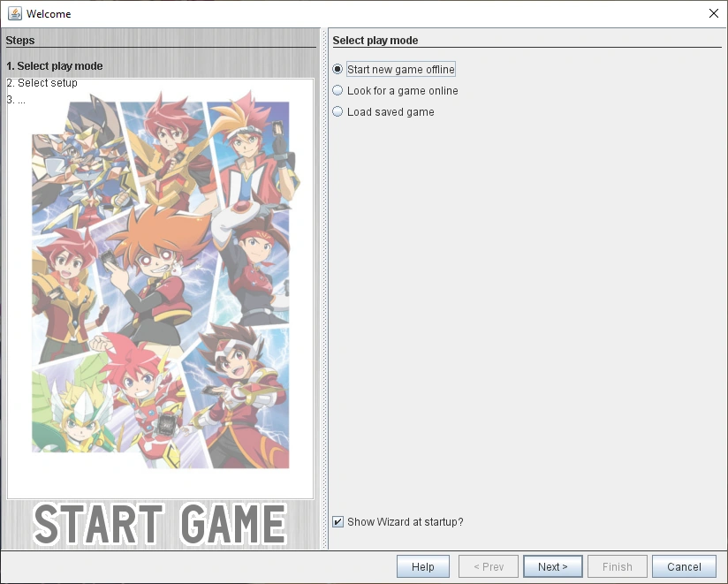Click the START GAME banner text
728x584 pixels.
coord(160,524)
